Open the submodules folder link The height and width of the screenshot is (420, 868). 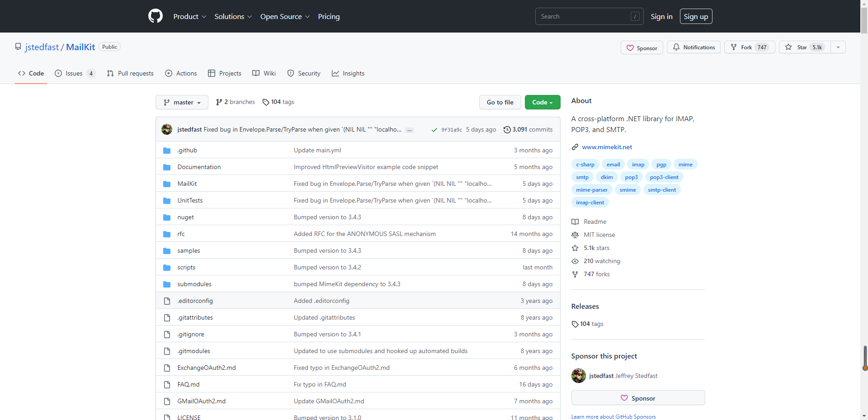pos(194,284)
